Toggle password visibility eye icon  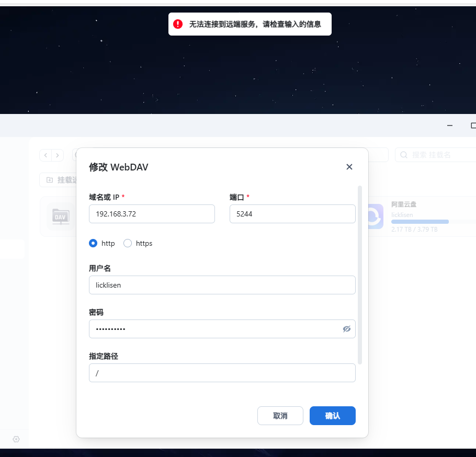click(347, 329)
